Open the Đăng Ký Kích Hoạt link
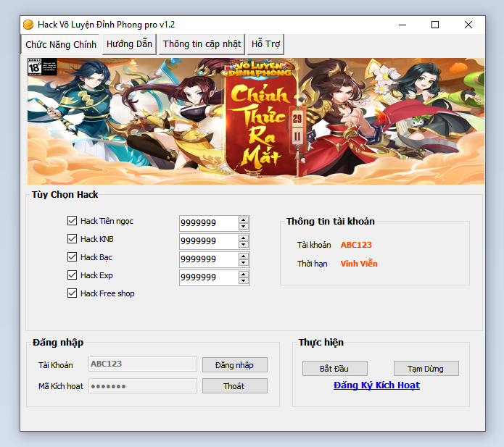This screenshot has width=504, height=447. click(x=376, y=385)
